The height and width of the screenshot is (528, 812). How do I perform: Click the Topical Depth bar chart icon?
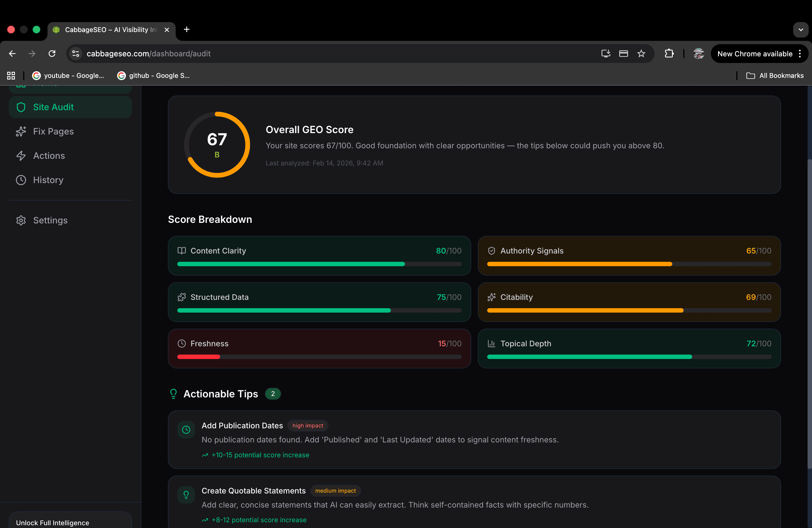tap(491, 344)
